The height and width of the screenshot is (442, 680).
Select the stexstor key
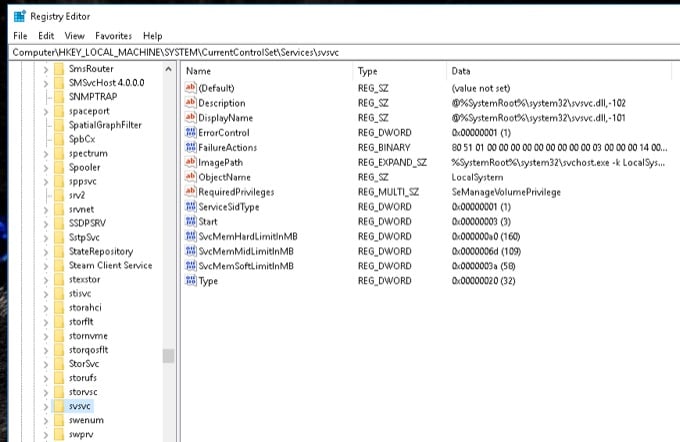[x=85, y=279]
